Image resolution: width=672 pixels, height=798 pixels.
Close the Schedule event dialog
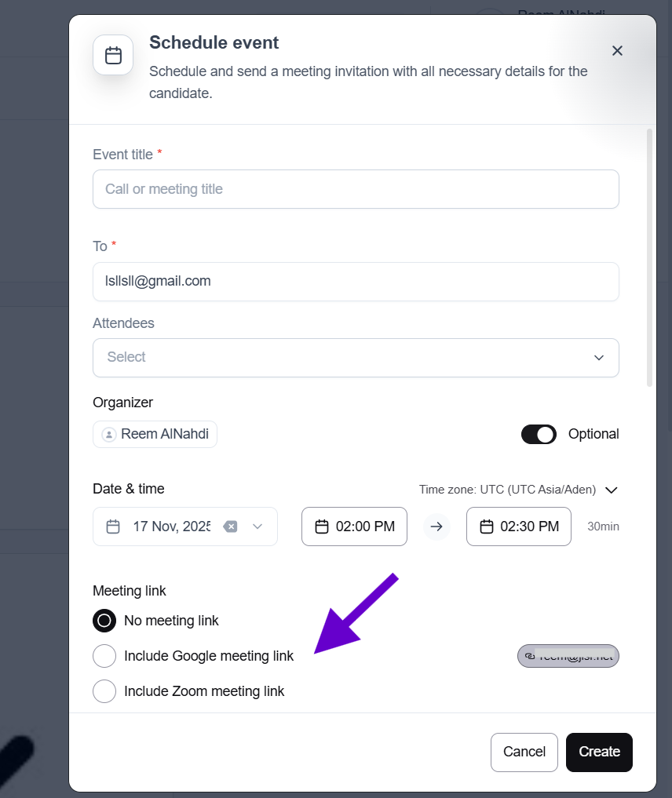coord(617,51)
